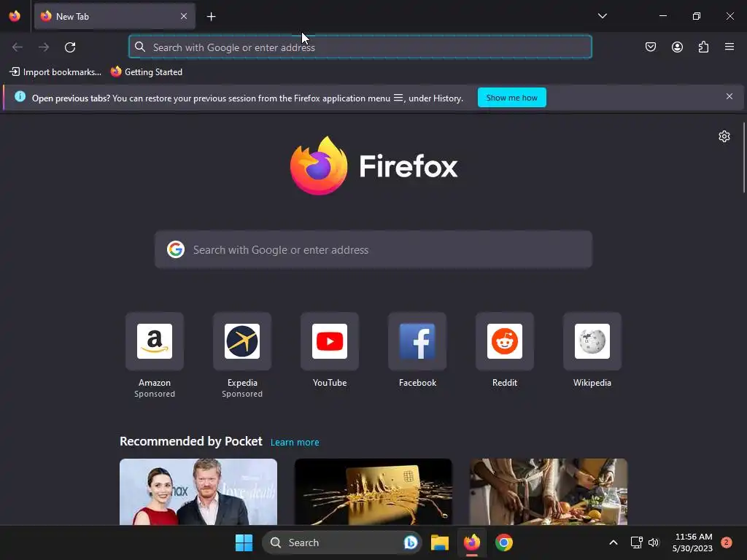747x560 pixels.
Task: Go back one page
Action: pyautogui.click(x=18, y=47)
